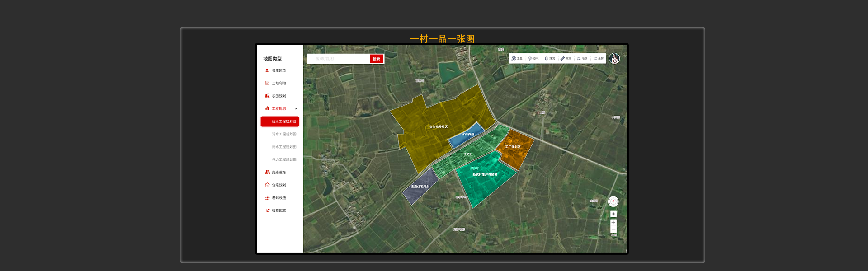
Task: Toggle the 地铁 subway layer
Action: 582,58
